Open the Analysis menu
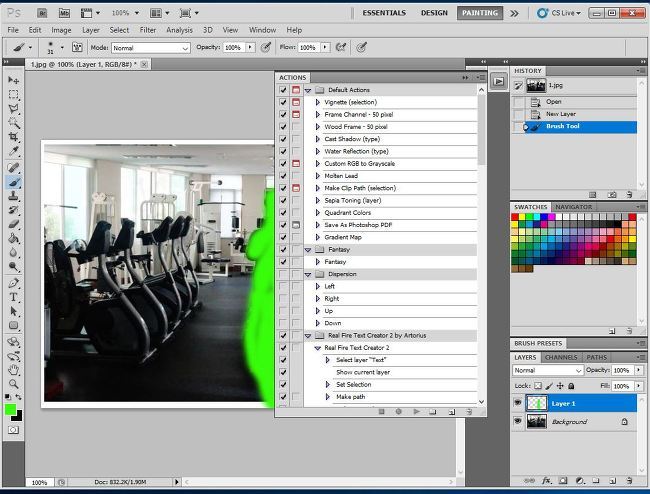 179,30
